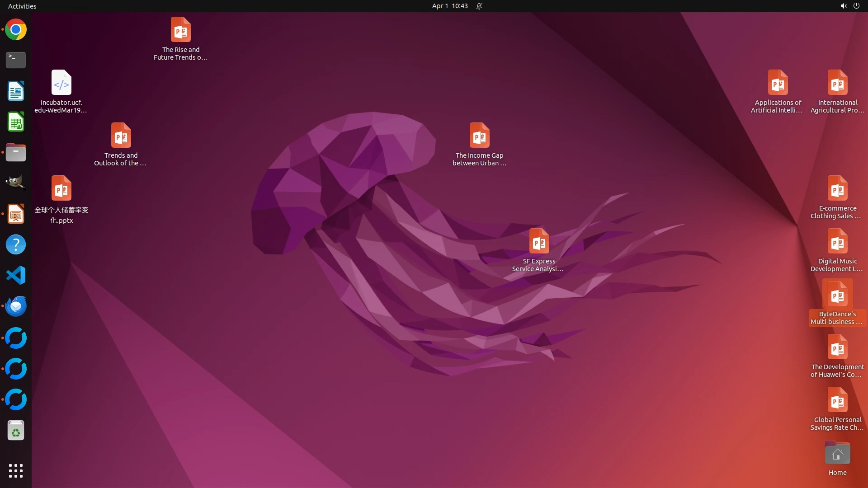Open the power menu icon

[x=856, y=6]
